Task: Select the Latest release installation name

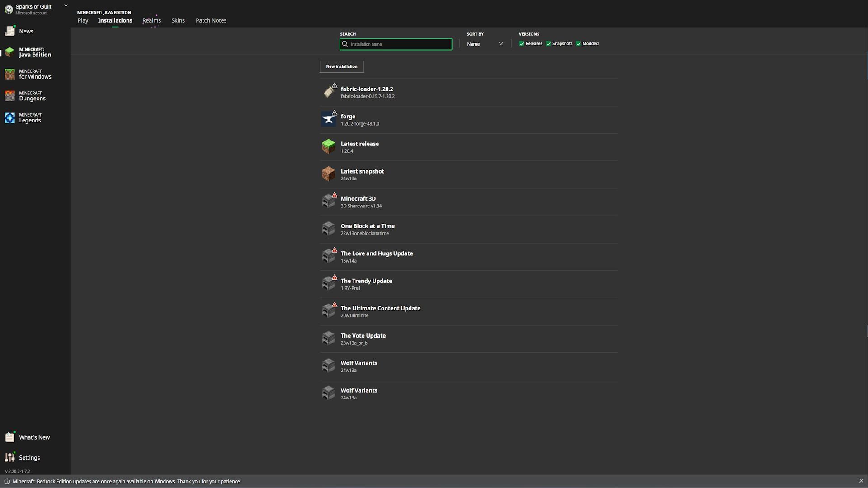Action: tap(360, 144)
